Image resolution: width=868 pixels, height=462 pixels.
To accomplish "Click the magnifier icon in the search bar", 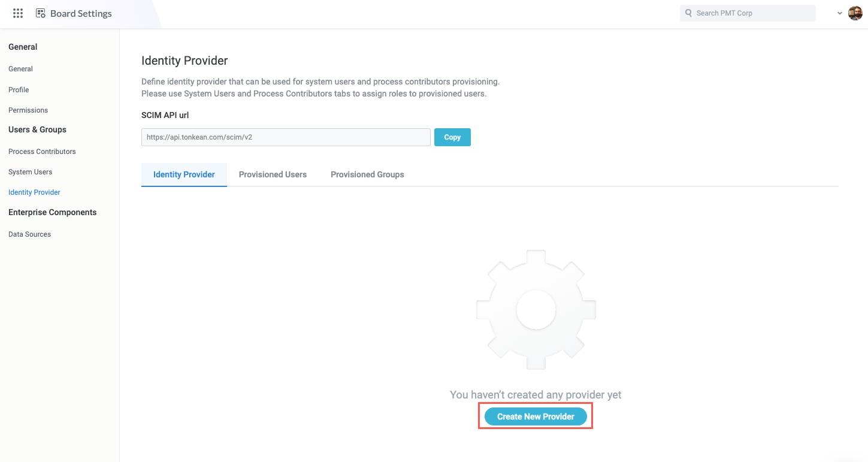I will [688, 13].
